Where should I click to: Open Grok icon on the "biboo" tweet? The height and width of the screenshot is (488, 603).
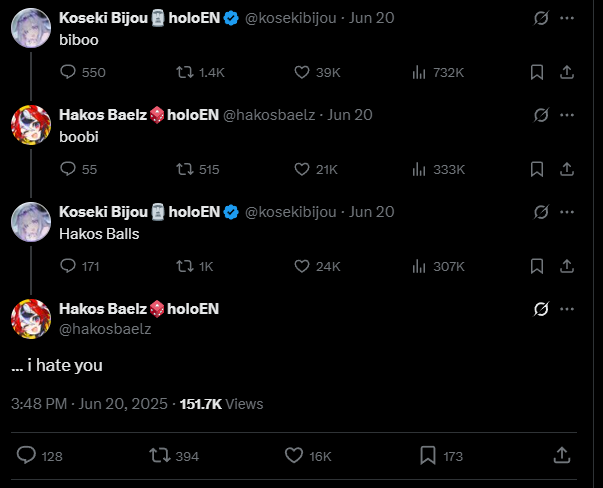coord(541,18)
